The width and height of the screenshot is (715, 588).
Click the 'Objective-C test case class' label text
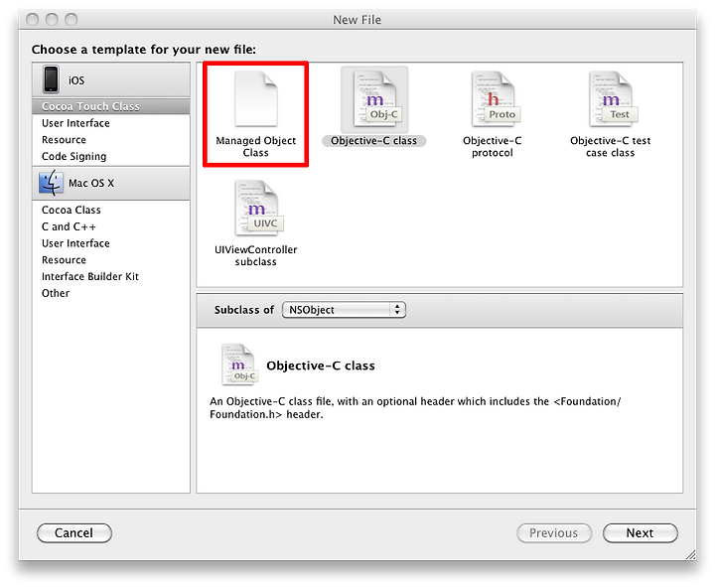[610, 146]
